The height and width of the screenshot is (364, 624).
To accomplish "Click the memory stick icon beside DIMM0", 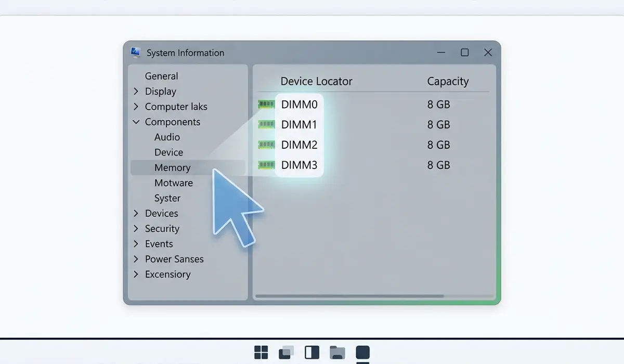I will point(266,105).
